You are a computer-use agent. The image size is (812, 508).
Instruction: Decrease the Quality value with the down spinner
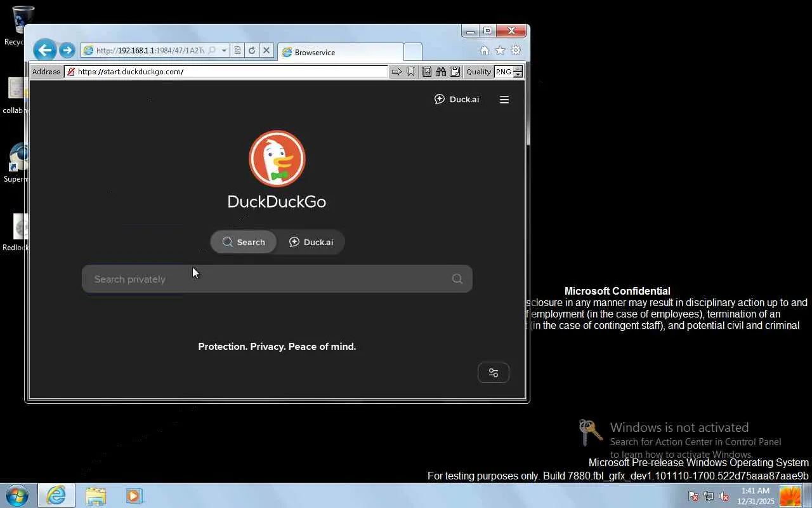point(518,75)
